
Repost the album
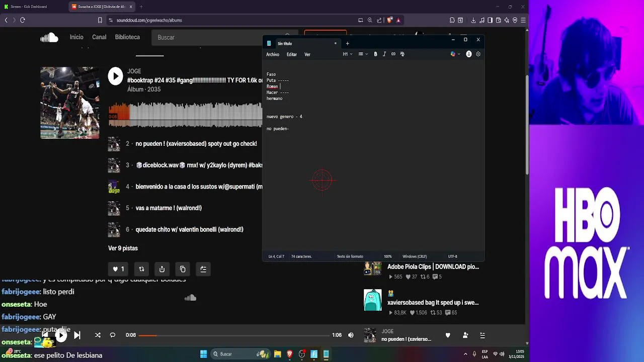pyautogui.click(x=141, y=269)
